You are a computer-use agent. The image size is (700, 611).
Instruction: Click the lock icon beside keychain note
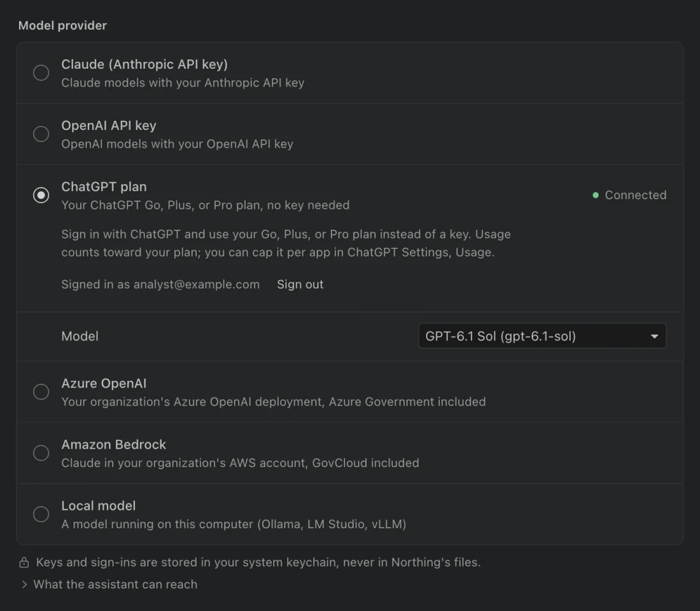coord(24,563)
